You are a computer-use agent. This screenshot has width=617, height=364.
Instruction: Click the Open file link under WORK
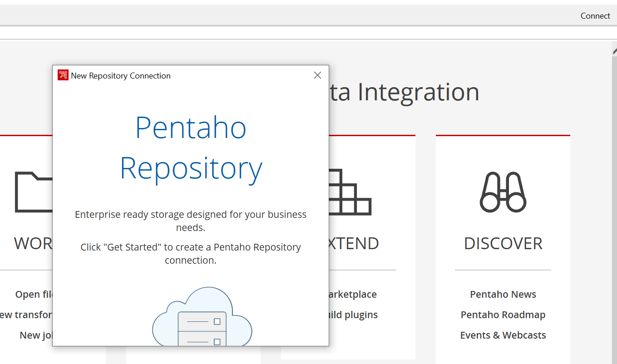tap(34, 294)
